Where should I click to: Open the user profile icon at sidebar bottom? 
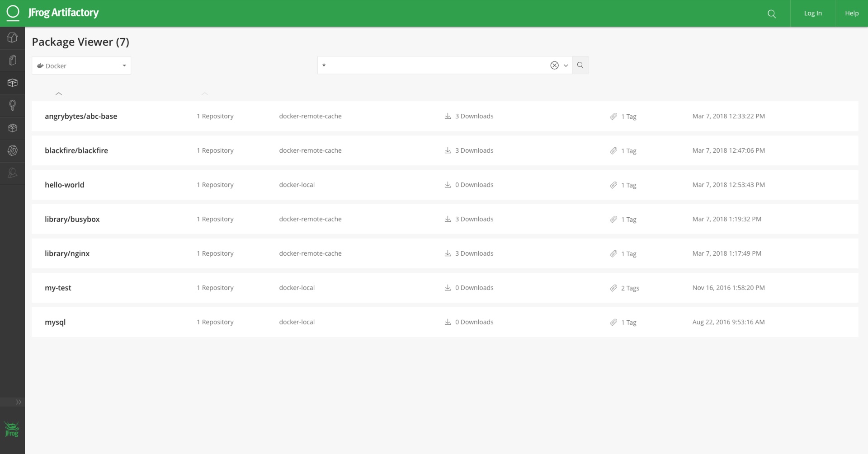[12, 173]
